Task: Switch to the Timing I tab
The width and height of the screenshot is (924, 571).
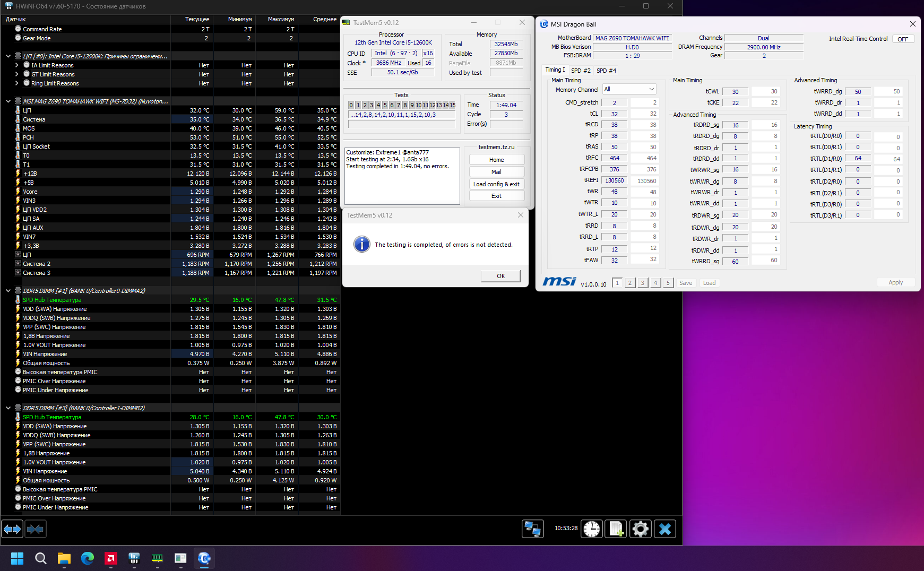Action: coord(555,70)
